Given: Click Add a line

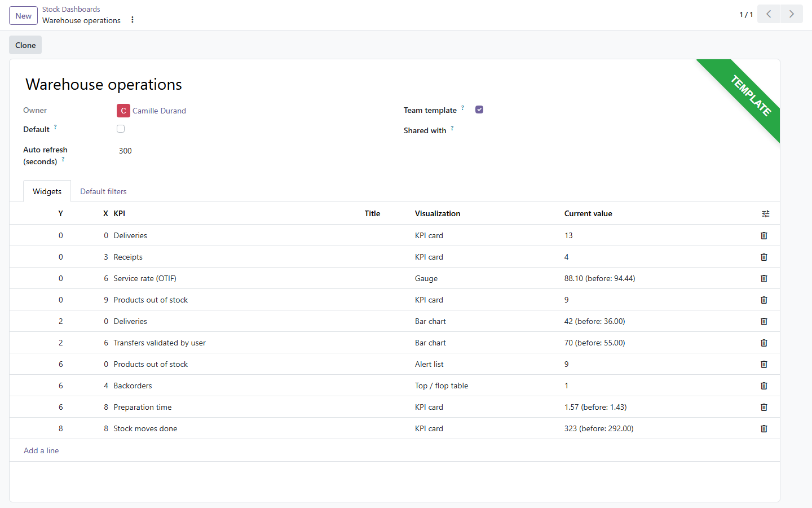Looking at the screenshot, I should coord(41,450).
